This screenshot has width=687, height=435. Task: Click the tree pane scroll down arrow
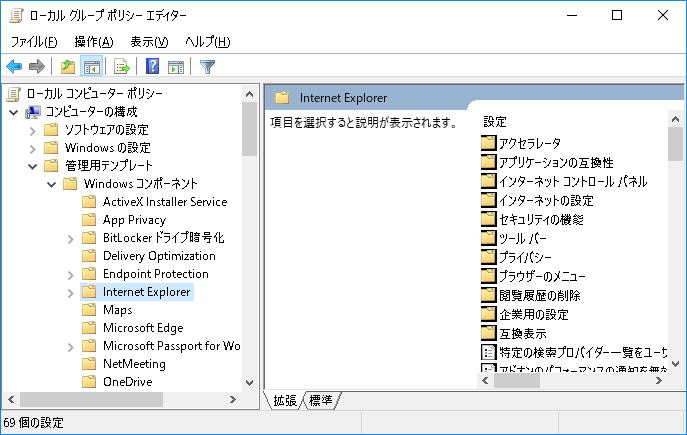(249, 382)
